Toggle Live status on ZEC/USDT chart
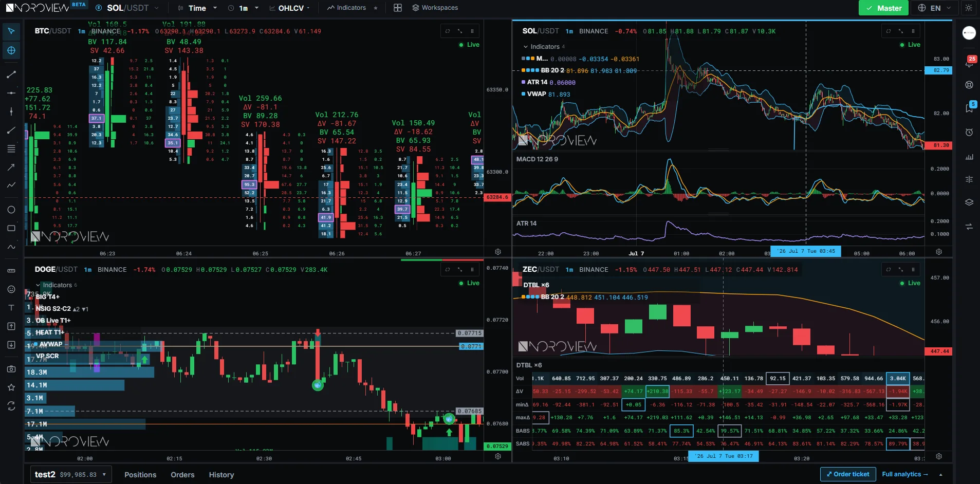Screen dimensions: 980x484 click(x=910, y=283)
